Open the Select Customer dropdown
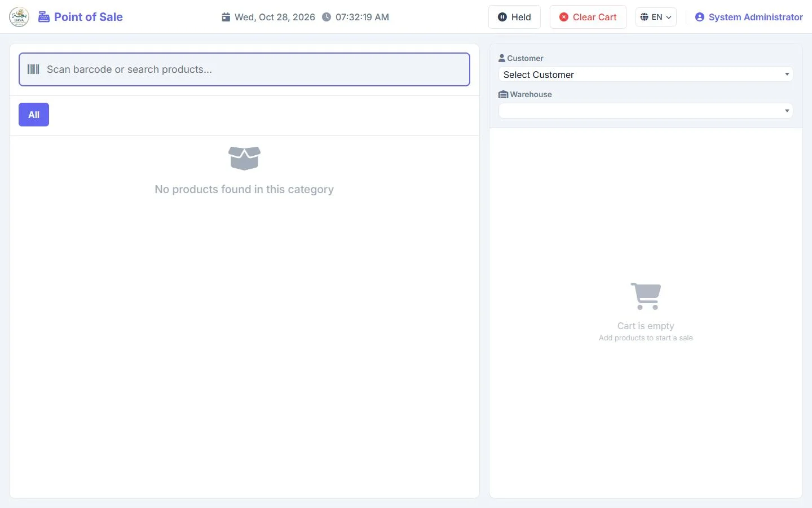The height and width of the screenshot is (508, 812). tap(646, 75)
